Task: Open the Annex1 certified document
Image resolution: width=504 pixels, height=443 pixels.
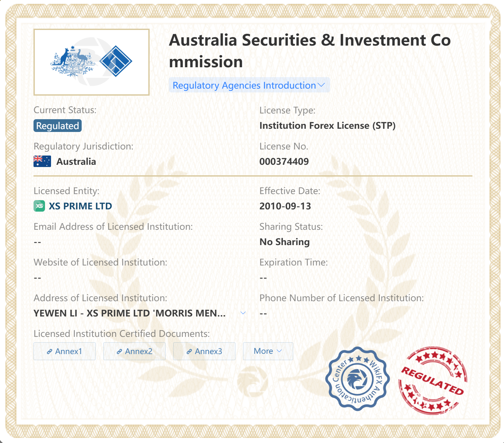Action: (x=64, y=351)
